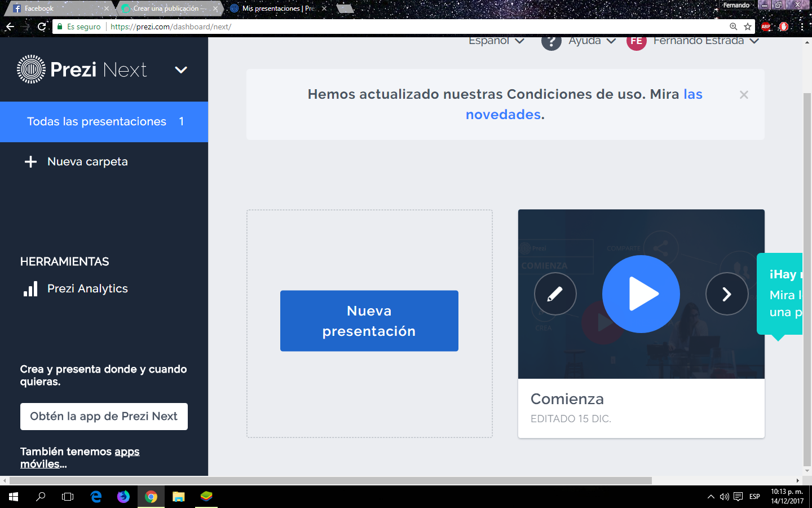This screenshot has height=508, width=812.
Task: Click the Comienza presentation title
Action: tap(567, 399)
